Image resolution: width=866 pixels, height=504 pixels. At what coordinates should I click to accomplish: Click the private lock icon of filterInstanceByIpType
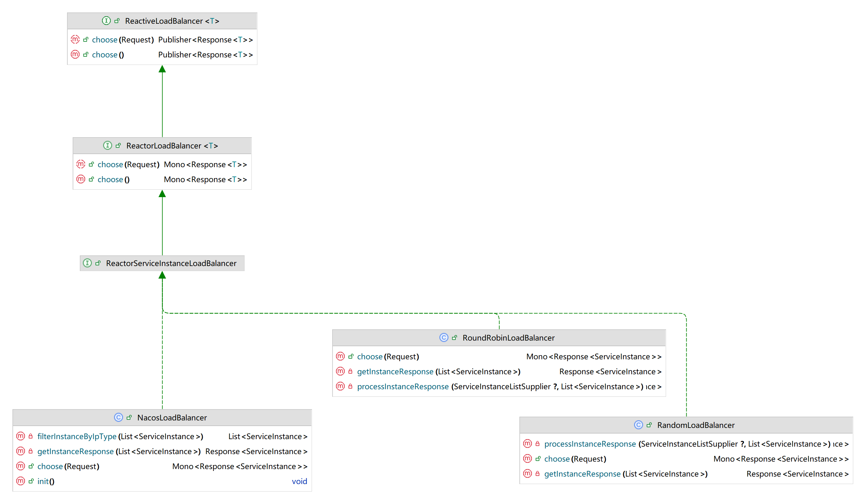[x=31, y=436]
